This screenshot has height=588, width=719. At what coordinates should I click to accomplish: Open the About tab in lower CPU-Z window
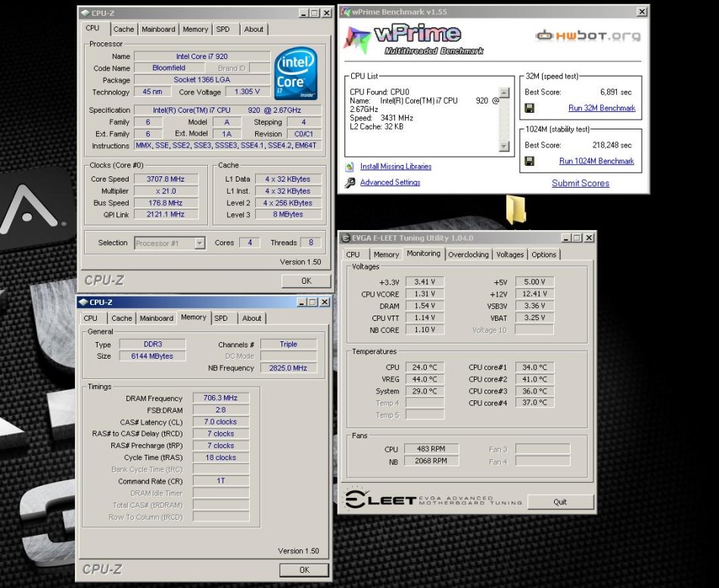click(252, 318)
